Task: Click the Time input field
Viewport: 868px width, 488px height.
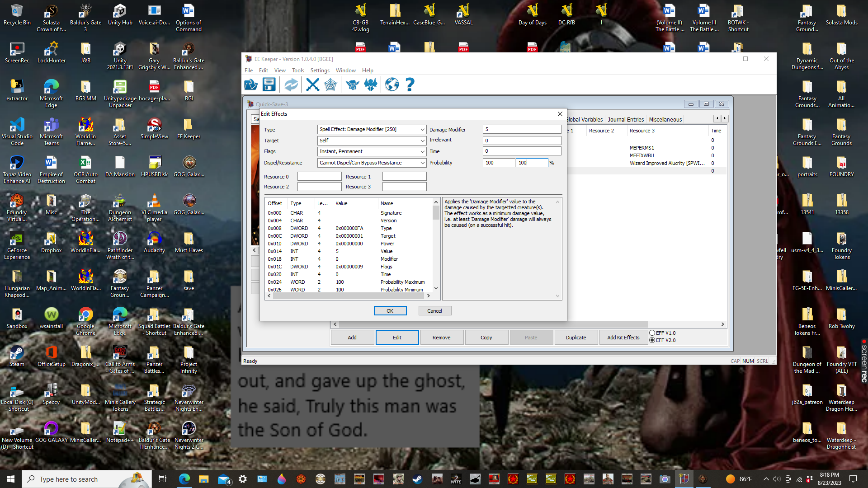Action: [522, 151]
